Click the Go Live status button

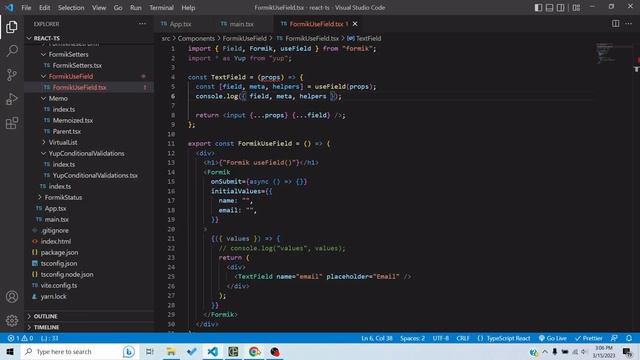pos(553,338)
